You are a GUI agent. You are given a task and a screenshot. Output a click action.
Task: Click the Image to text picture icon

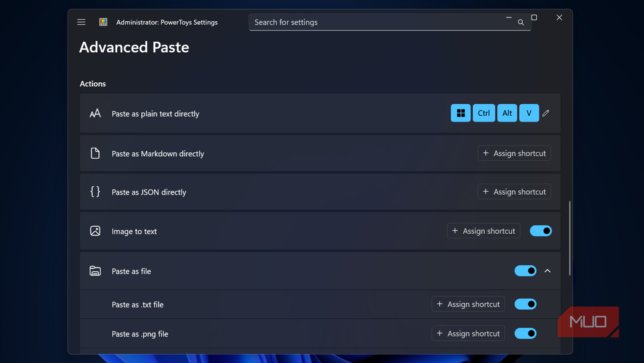(x=95, y=231)
